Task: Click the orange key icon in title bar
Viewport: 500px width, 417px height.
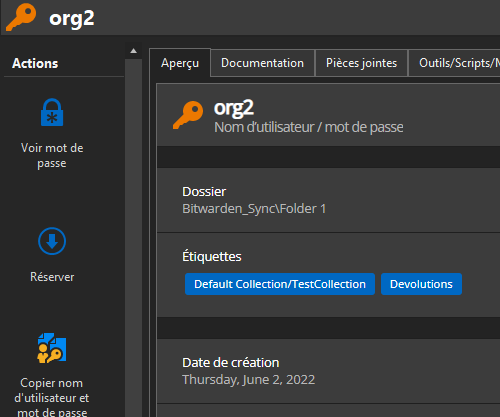Action: [x=21, y=17]
